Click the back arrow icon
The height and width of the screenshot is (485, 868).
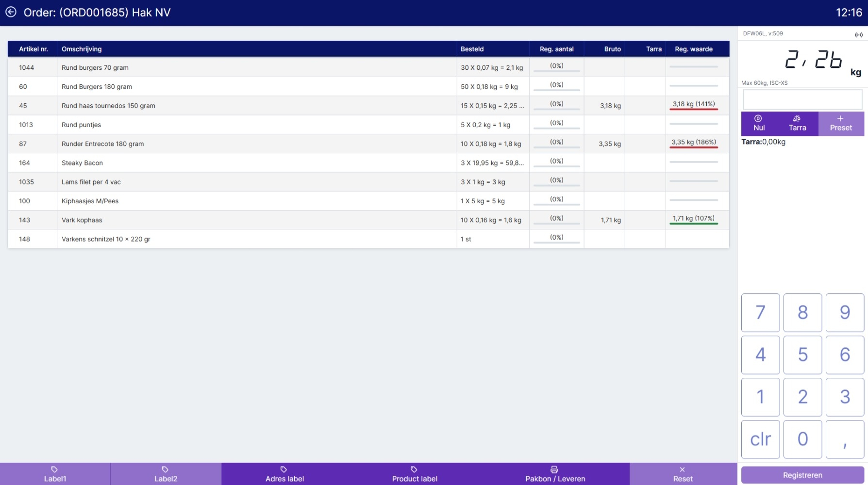(11, 12)
